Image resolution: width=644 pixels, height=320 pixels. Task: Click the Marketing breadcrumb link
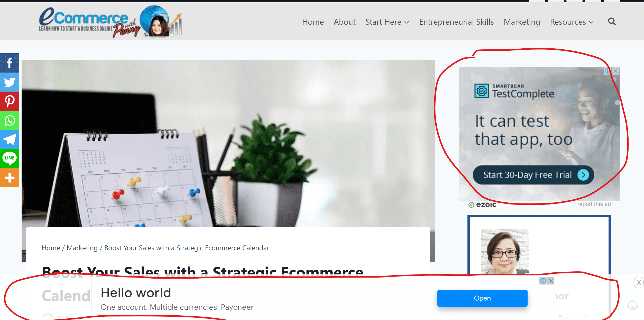(x=82, y=248)
